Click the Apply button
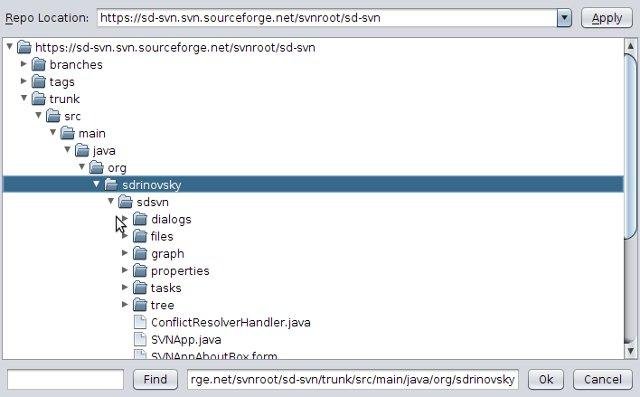The width and height of the screenshot is (640, 397). (607, 18)
